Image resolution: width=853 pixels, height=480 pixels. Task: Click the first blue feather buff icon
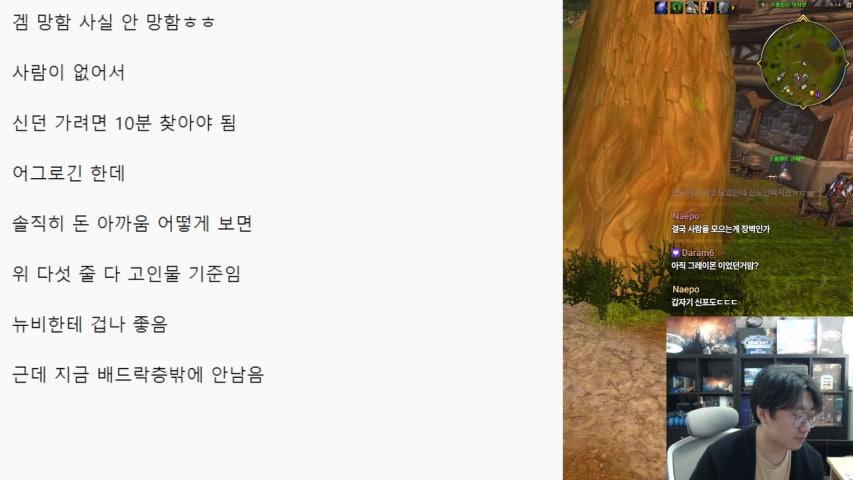click(x=661, y=8)
